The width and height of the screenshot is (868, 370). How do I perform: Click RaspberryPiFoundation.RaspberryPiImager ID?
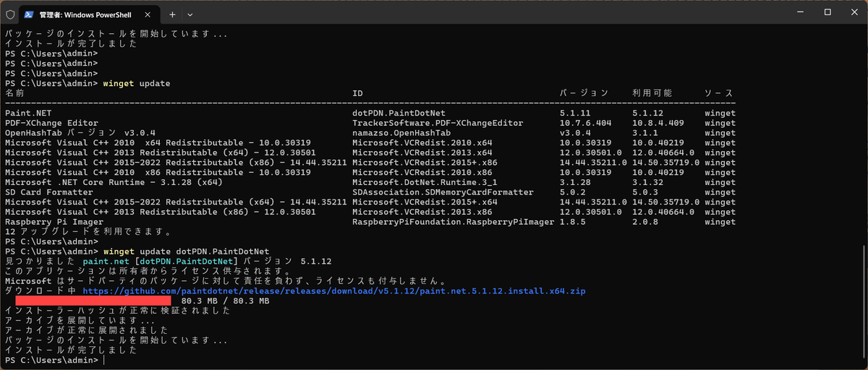pyautogui.click(x=453, y=222)
